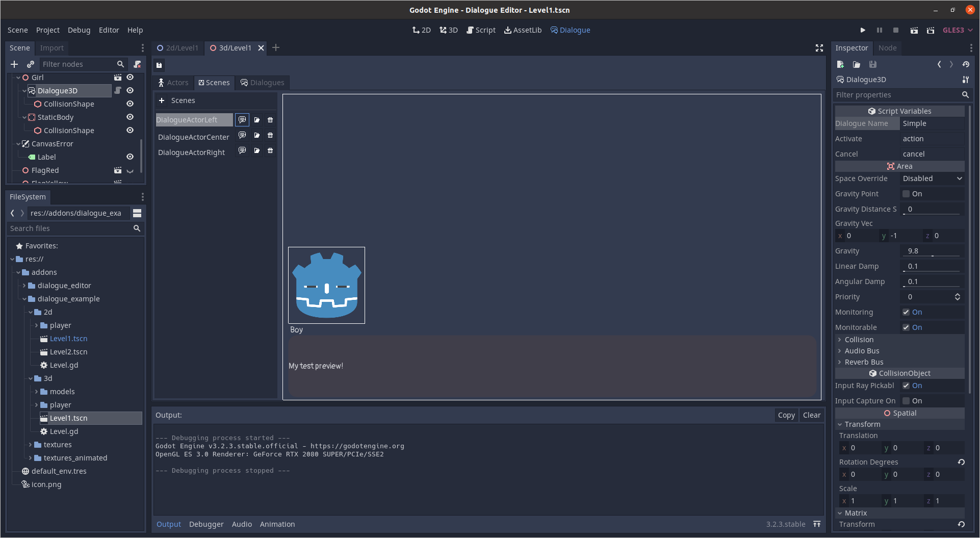This screenshot has width=980, height=538.
Task: Add a new node with plus icon
Action: point(14,64)
